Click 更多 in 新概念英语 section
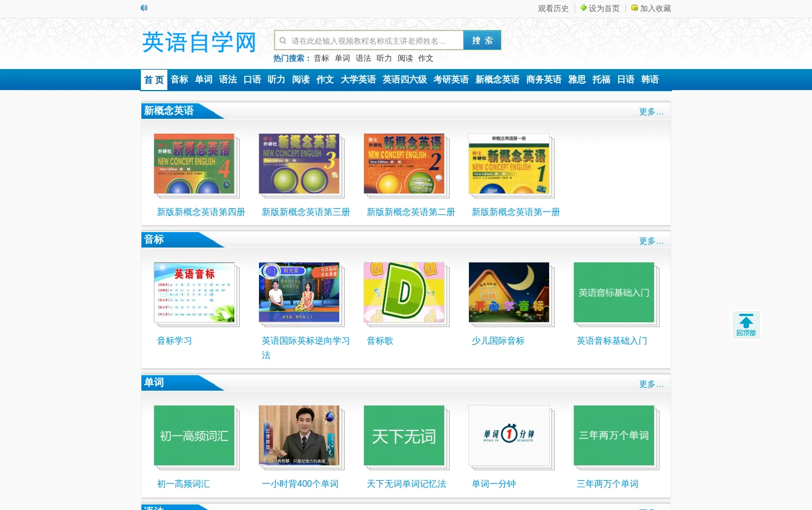The height and width of the screenshot is (510, 812). point(651,112)
